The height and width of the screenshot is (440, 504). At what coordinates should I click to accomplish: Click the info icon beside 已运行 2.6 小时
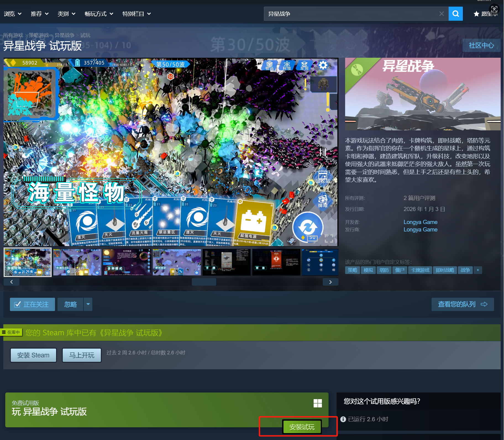[343, 419]
